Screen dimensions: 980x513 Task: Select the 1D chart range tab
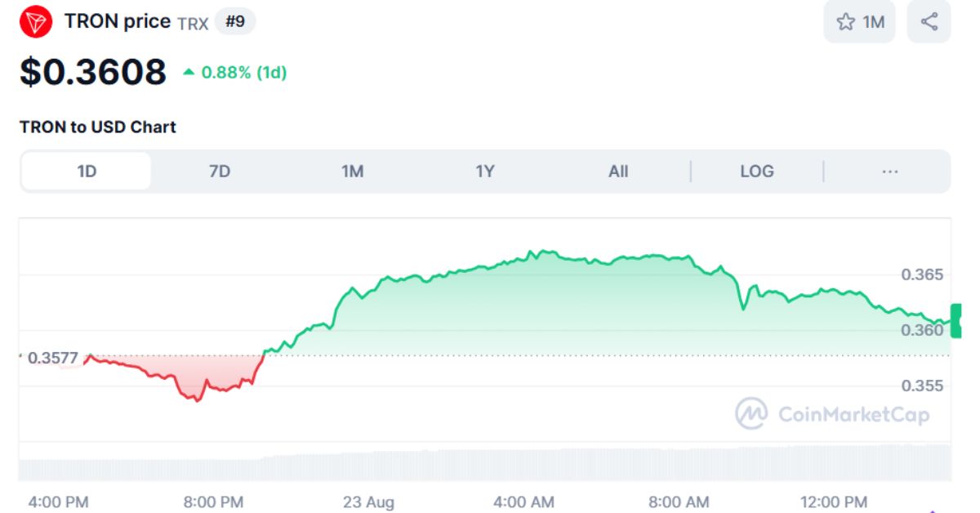(87, 171)
